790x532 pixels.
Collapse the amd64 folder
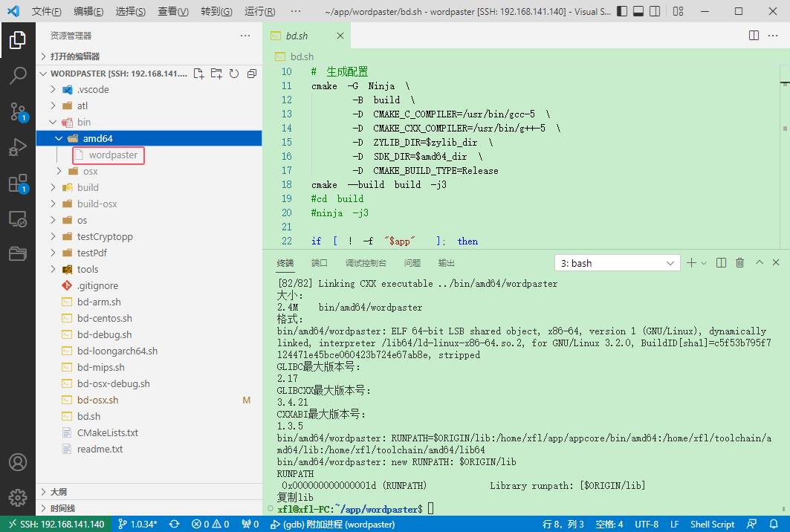coord(59,138)
